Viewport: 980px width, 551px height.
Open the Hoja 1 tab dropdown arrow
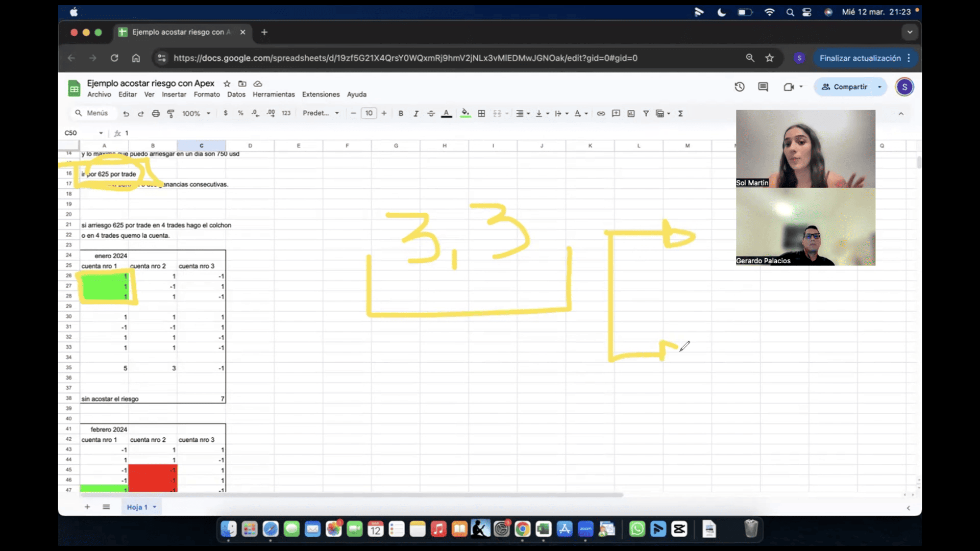(x=154, y=507)
